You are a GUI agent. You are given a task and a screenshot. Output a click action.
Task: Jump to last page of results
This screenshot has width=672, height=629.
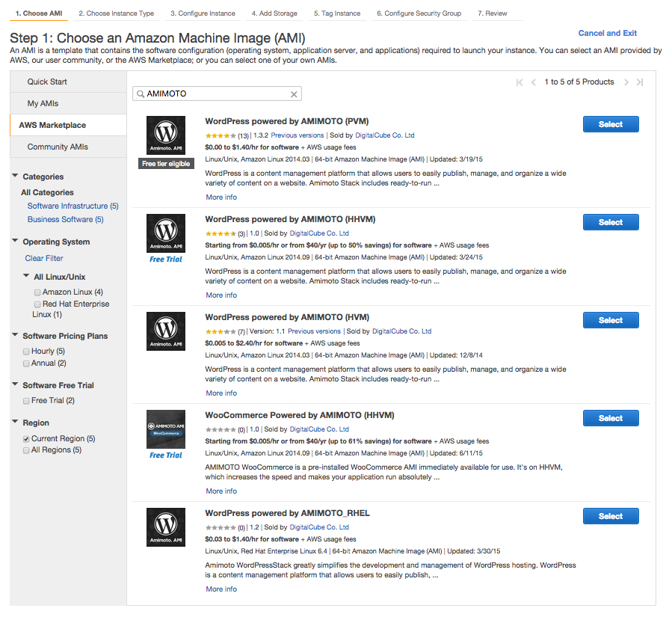pyautogui.click(x=640, y=82)
